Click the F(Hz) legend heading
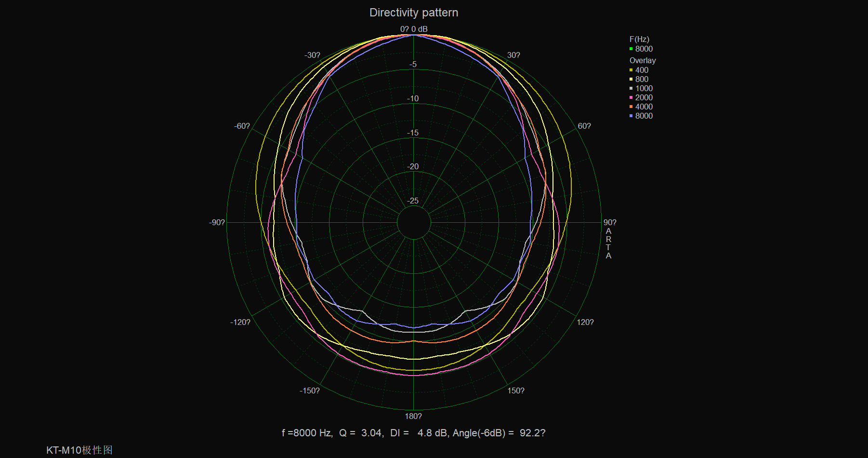 [639, 39]
